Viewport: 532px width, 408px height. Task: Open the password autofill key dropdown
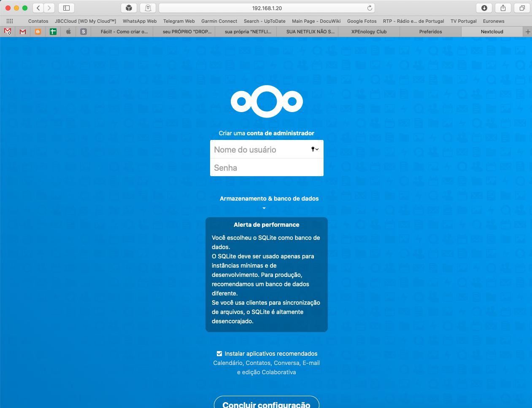[x=315, y=149]
